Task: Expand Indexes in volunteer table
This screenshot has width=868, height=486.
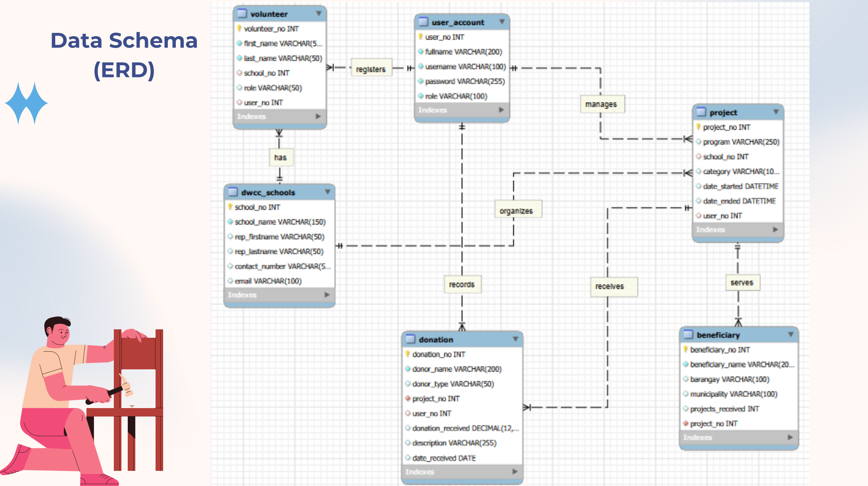Action: pos(318,116)
